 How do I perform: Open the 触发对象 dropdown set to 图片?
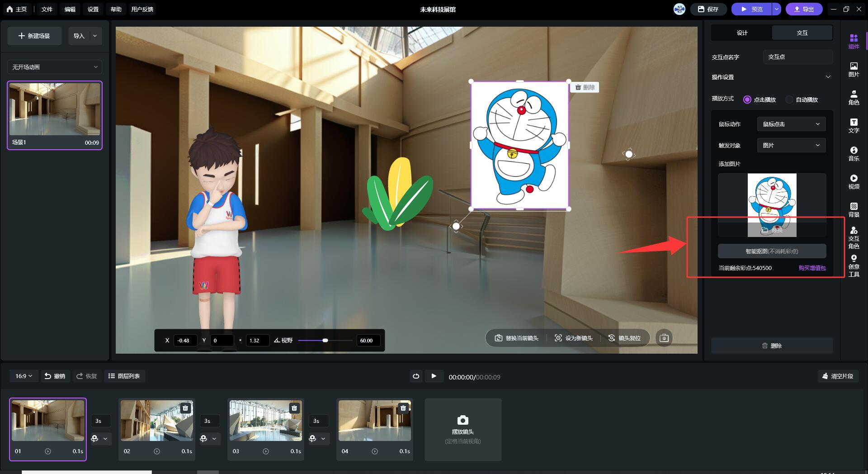coord(791,145)
